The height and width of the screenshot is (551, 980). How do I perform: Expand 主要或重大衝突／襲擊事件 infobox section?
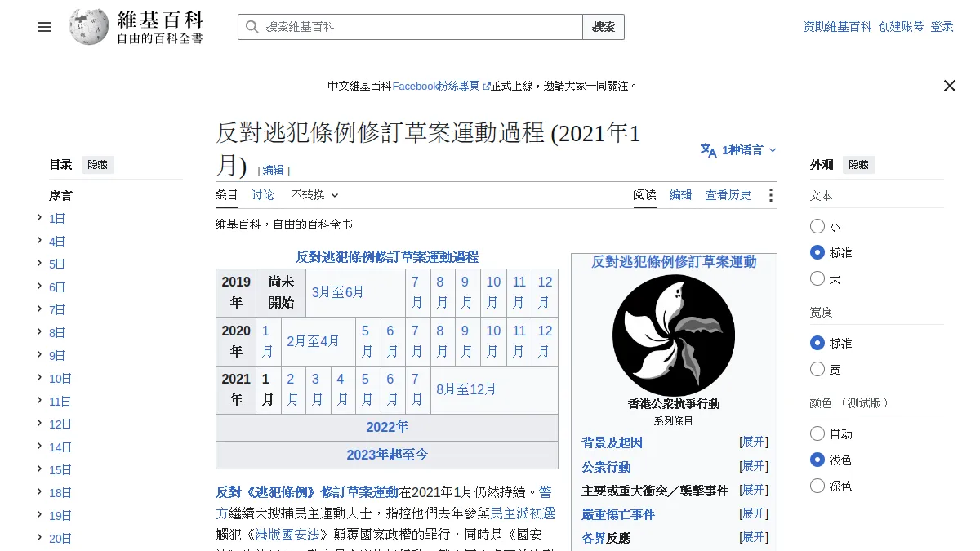click(754, 490)
